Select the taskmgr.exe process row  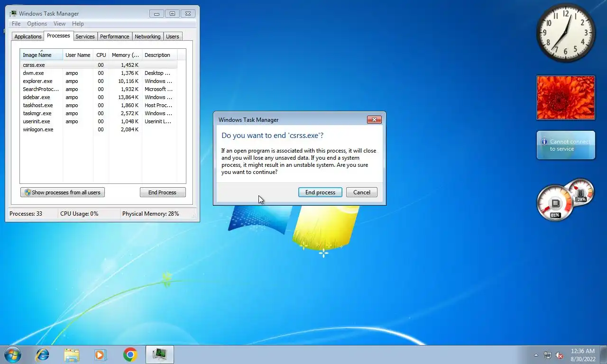[x=99, y=113]
